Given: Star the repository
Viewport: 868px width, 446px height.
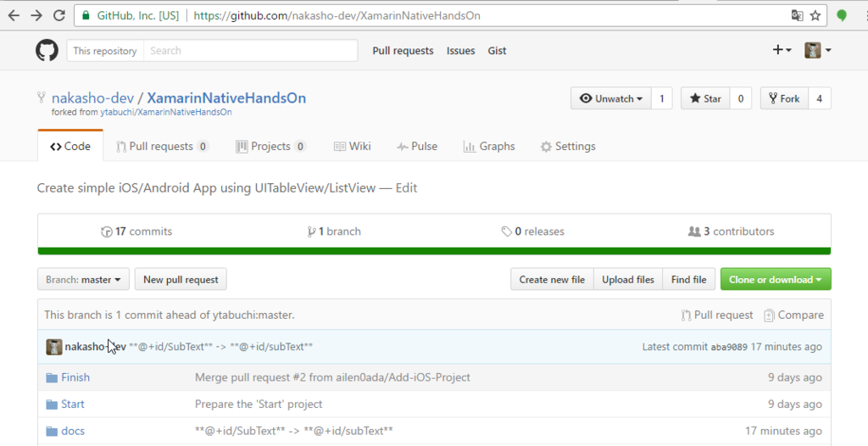Looking at the screenshot, I should [705, 98].
